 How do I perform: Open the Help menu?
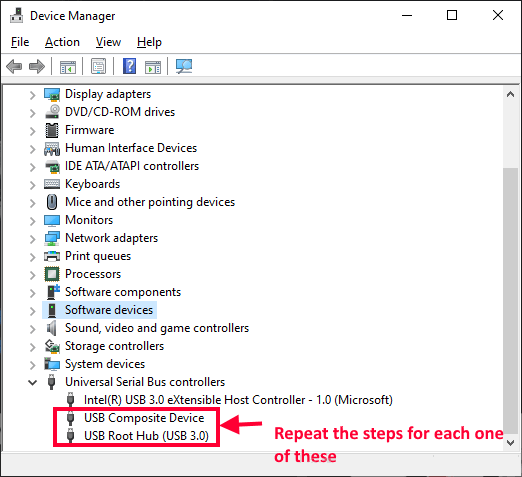pyautogui.click(x=149, y=42)
